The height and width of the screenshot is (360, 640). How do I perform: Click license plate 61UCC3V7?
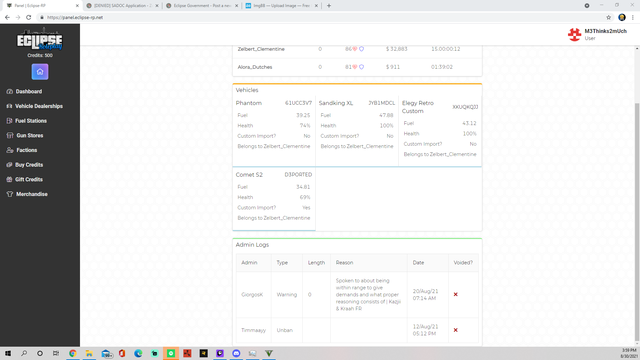(x=298, y=103)
